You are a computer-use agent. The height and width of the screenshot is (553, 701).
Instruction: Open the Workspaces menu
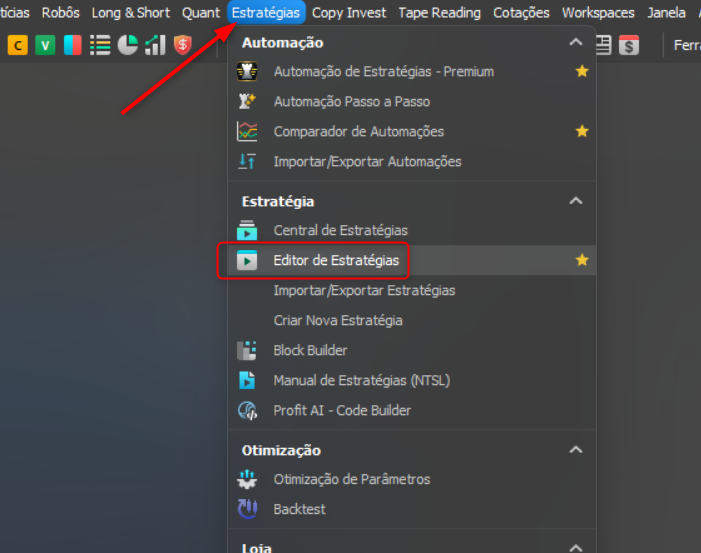pos(598,13)
